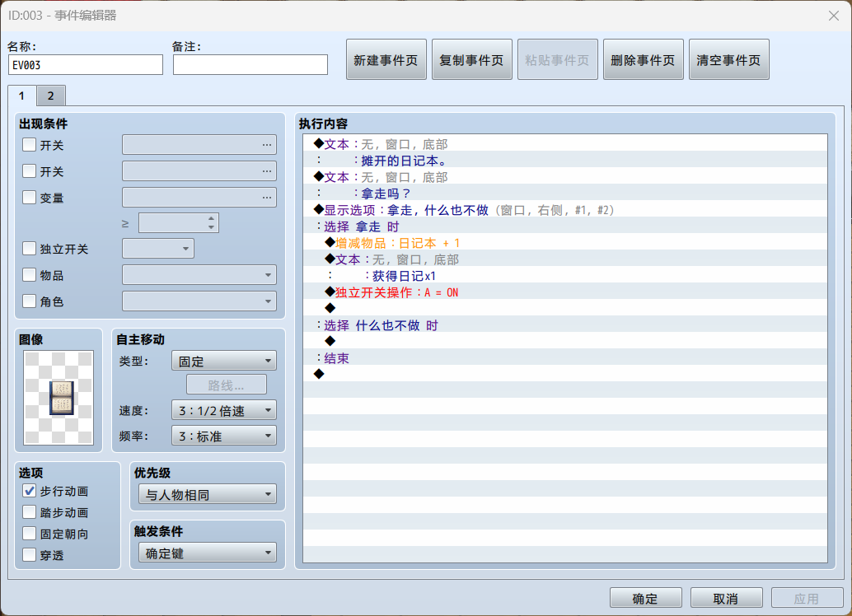This screenshot has height=616, width=852.
Task: Enable the 角色 condition checkbox
Action: tap(30, 301)
